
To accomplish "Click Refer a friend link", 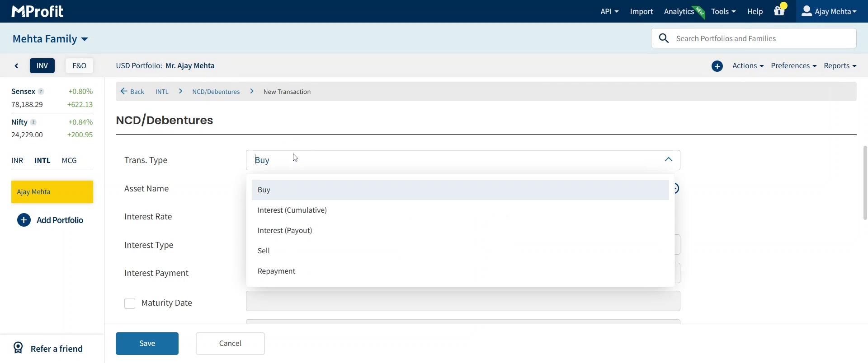I will 57,349.
